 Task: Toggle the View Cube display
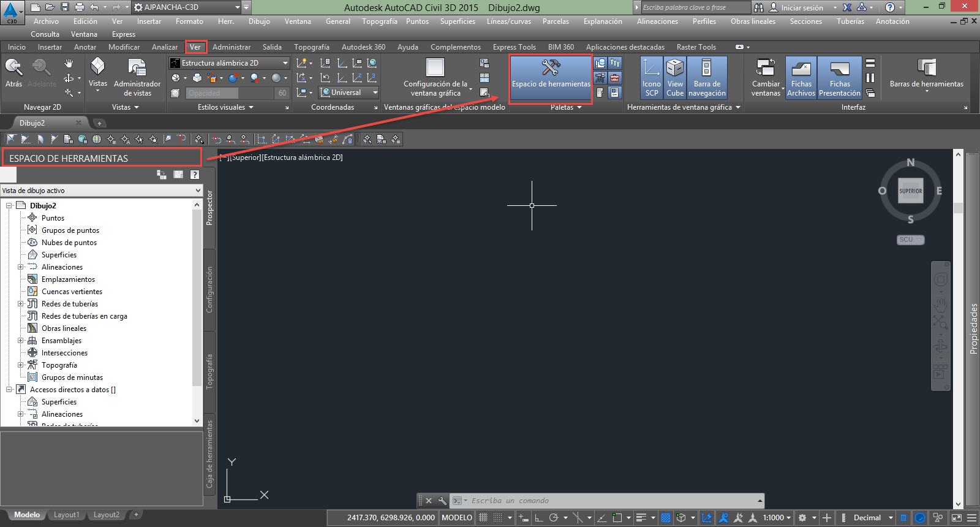(x=675, y=77)
